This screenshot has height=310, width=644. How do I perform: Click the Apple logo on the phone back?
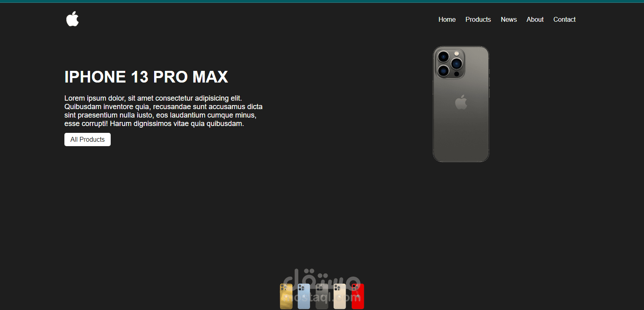tap(461, 102)
